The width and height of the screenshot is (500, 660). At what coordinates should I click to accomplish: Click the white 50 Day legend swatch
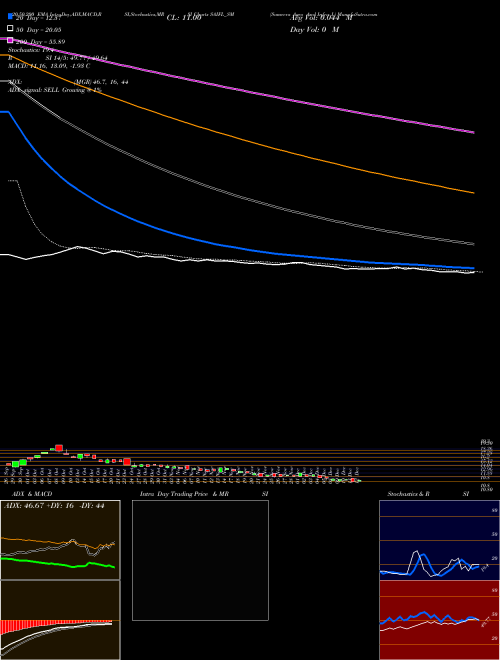tap(11, 29)
